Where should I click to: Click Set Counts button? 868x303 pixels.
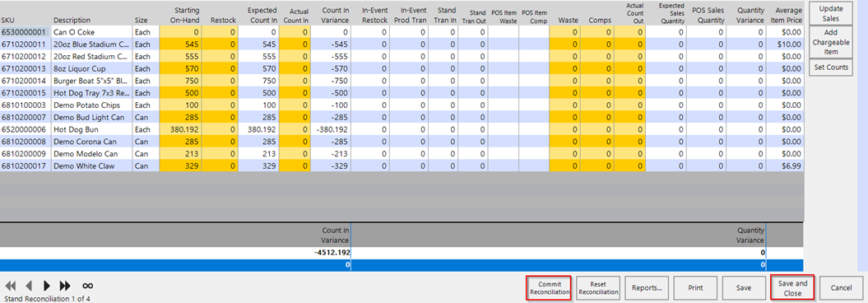click(x=830, y=67)
